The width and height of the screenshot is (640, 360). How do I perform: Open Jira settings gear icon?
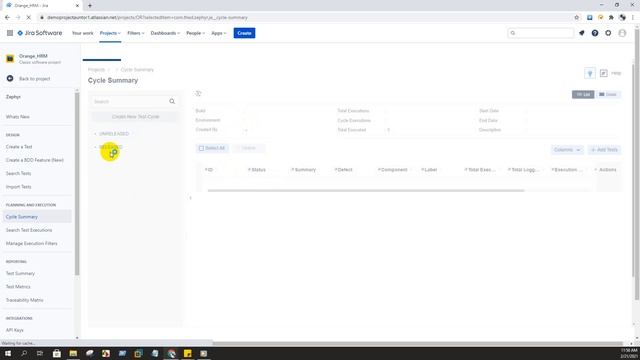click(x=608, y=33)
